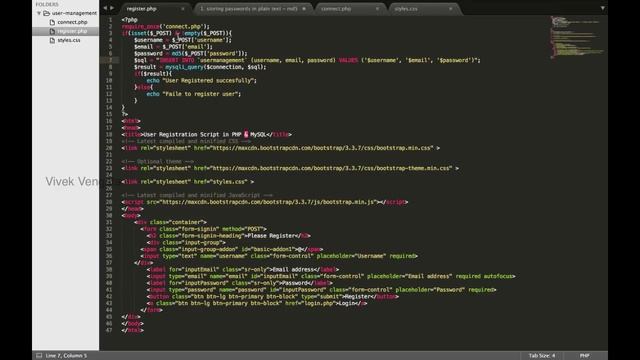Close the register.php tab
Image resolution: width=640 pixels, height=360 pixels.
tap(182, 9)
